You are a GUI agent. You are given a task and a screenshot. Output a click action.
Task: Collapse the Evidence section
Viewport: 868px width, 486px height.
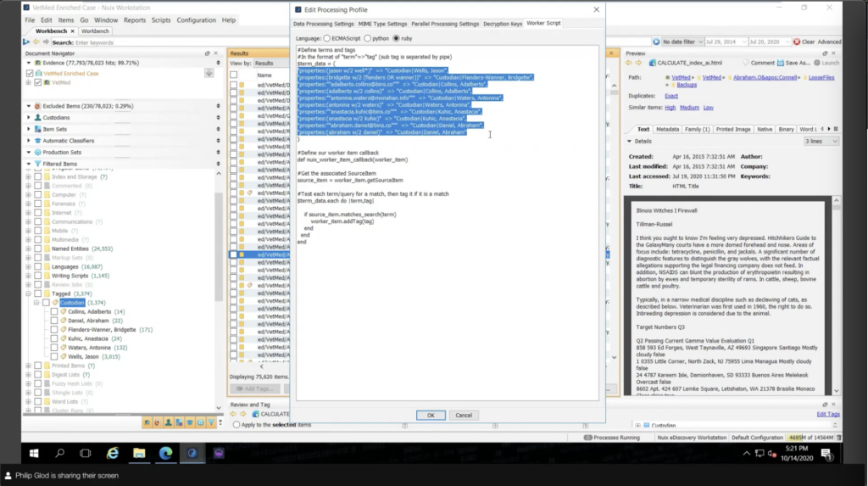pos(29,63)
